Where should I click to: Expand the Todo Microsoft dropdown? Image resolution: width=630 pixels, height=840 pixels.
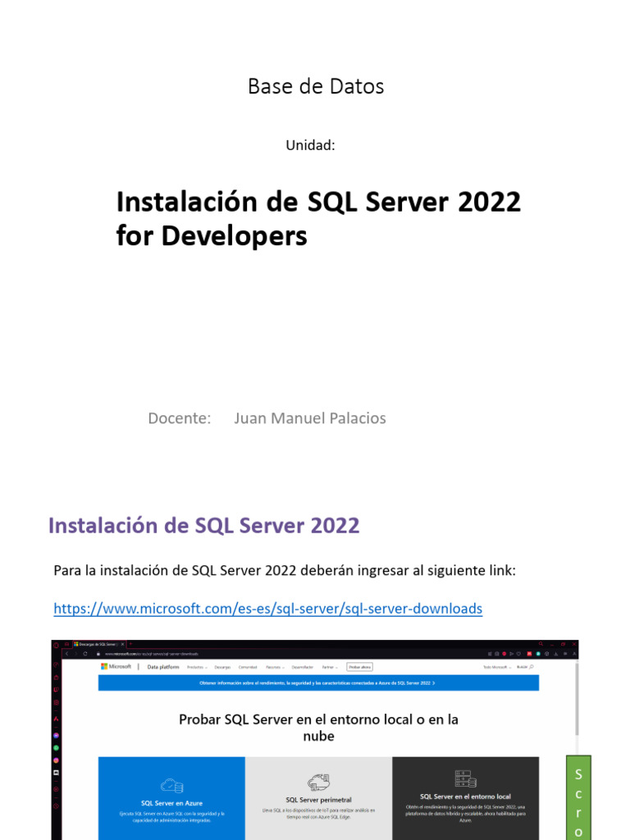tap(497, 667)
